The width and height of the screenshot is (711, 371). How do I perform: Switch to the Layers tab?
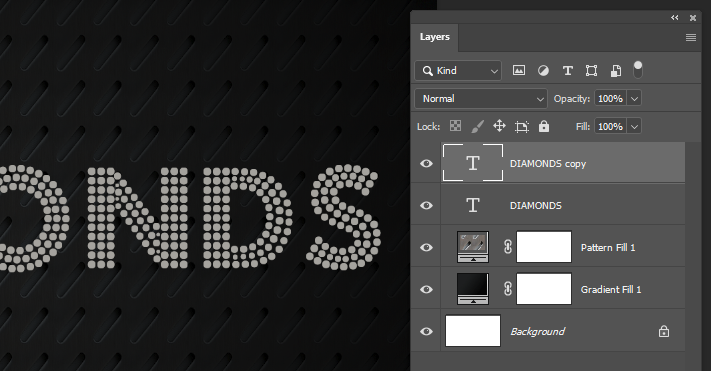pos(434,37)
